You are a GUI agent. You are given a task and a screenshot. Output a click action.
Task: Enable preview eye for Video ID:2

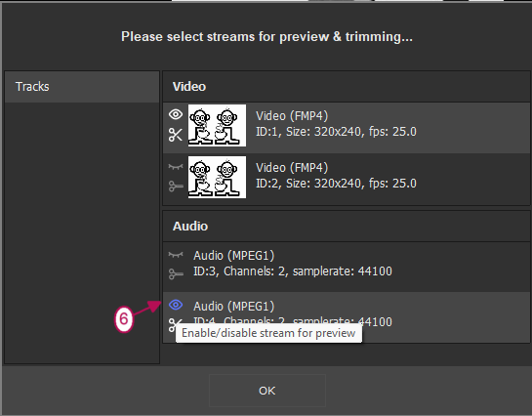point(176,167)
